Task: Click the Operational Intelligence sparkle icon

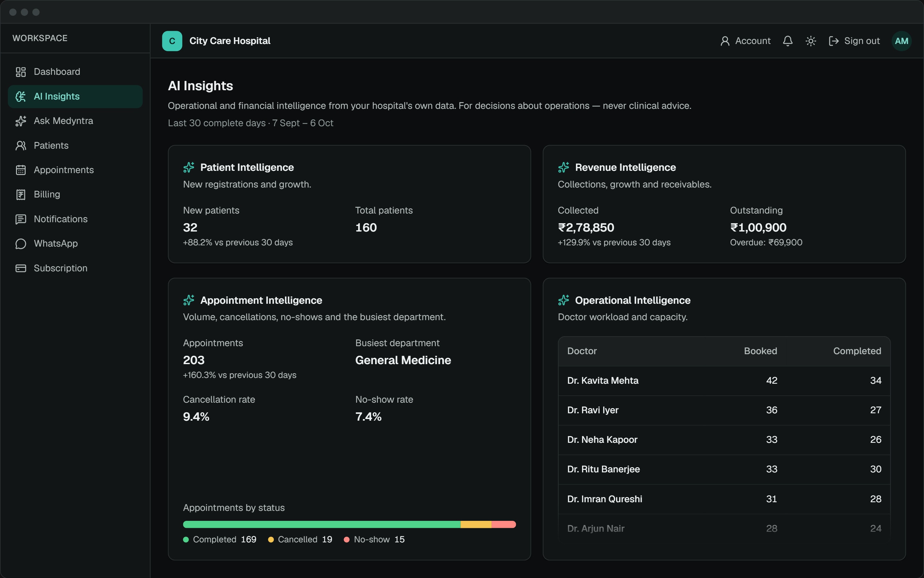Action: tap(564, 300)
